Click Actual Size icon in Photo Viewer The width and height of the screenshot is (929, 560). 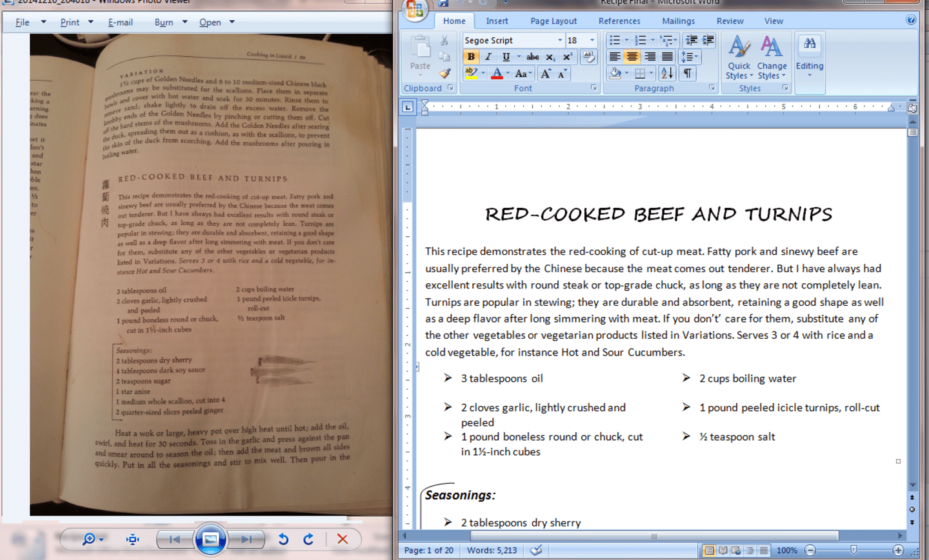click(x=133, y=539)
